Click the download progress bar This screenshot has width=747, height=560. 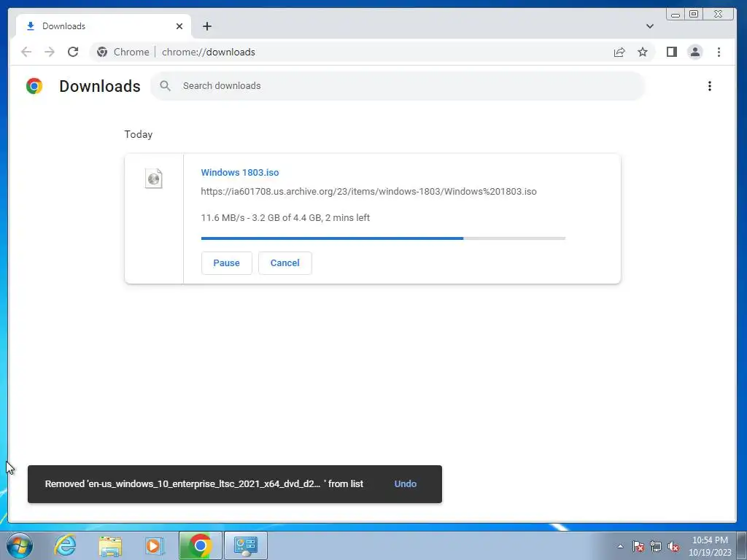coord(383,238)
